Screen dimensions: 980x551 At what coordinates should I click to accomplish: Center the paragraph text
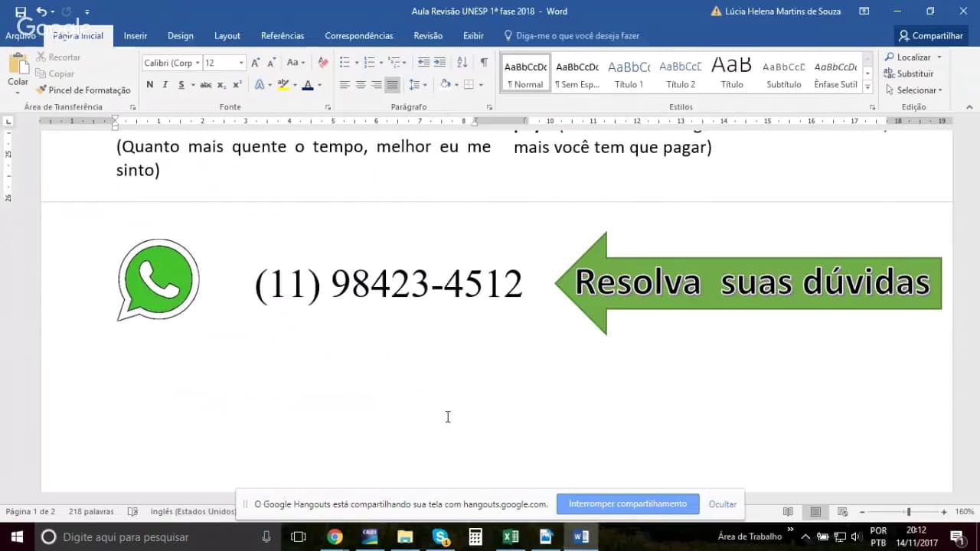tap(361, 85)
